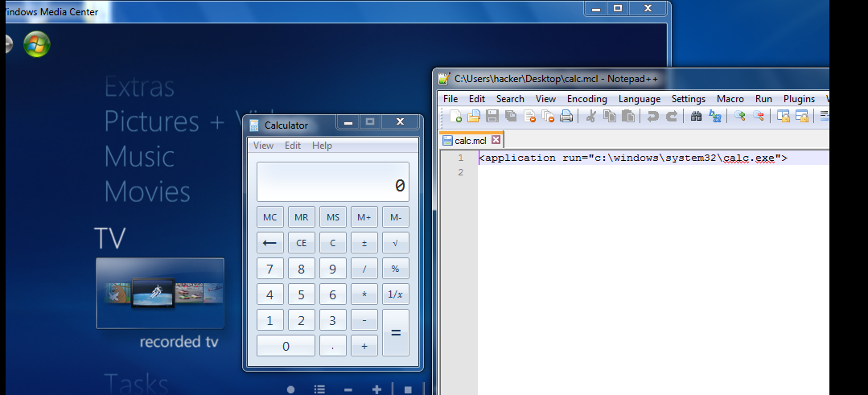The width and height of the screenshot is (868, 395).
Task: Stop playback in Media Center
Action: point(408,389)
